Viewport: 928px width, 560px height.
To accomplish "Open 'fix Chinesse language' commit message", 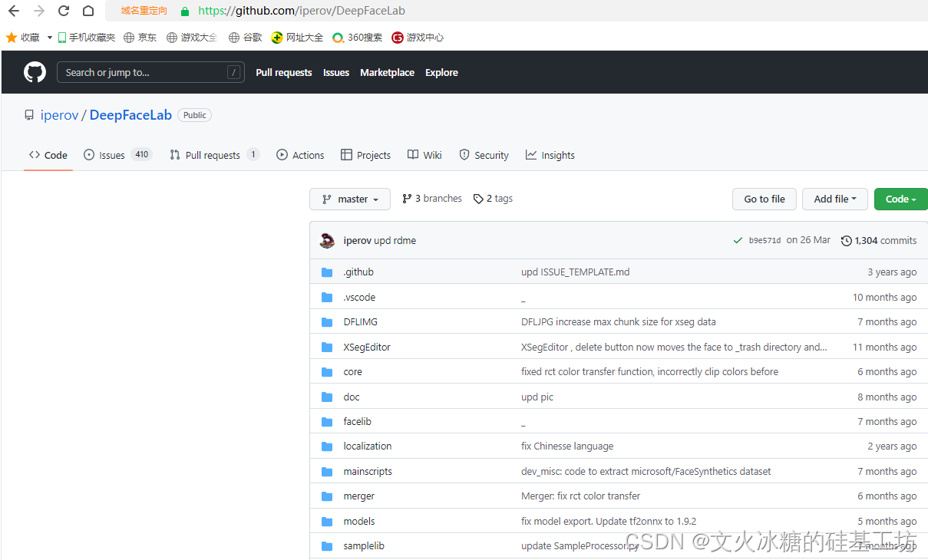I will (567, 446).
